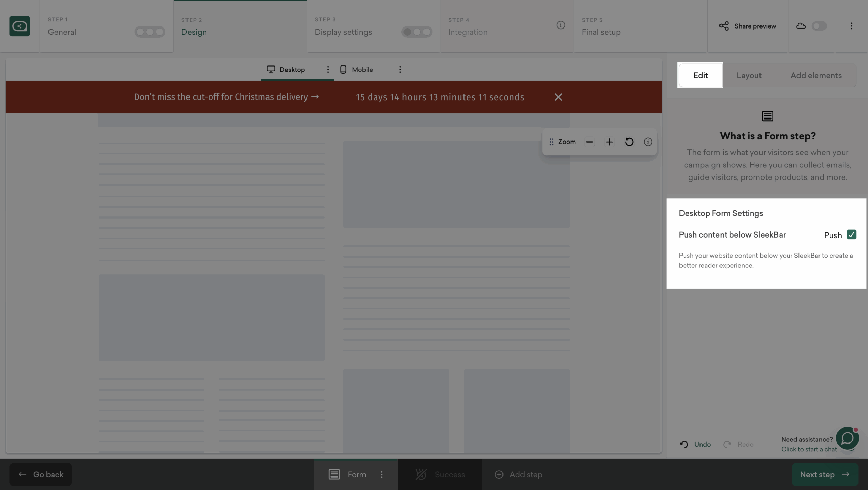Open Mobile view options three-dot menu
This screenshot has width=868, height=490.
tap(400, 69)
